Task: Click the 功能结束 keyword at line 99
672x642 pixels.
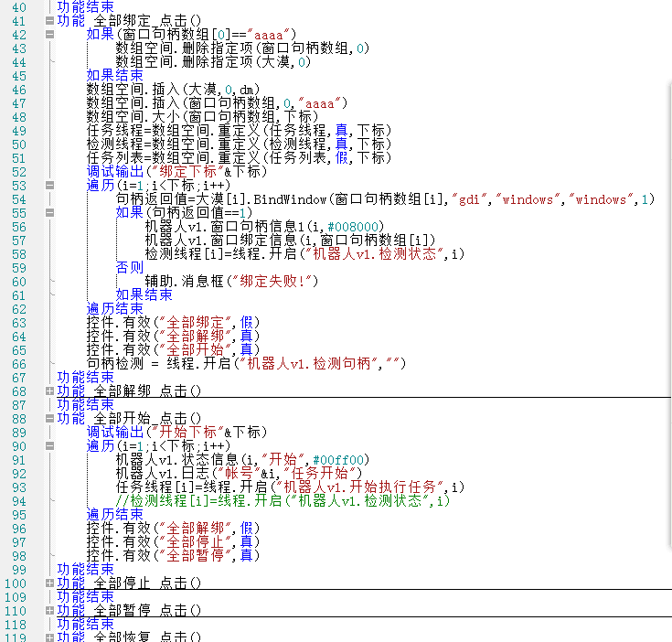Action: click(x=86, y=570)
